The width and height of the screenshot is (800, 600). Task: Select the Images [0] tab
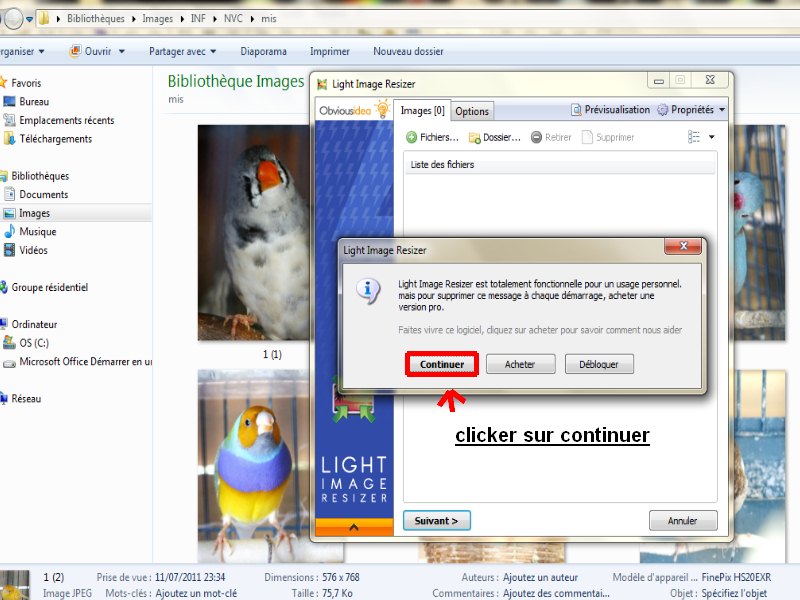[x=422, y=111]
